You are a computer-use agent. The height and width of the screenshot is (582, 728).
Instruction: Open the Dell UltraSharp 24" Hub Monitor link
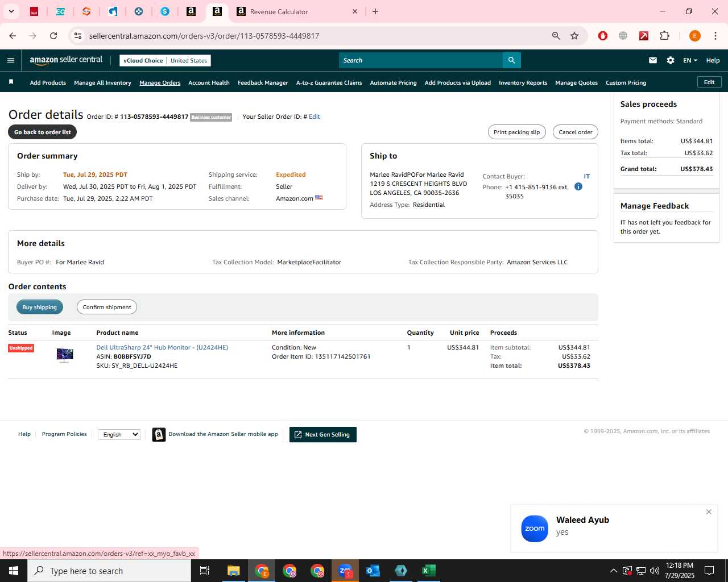pyautogui.click(x=162, y=347)
